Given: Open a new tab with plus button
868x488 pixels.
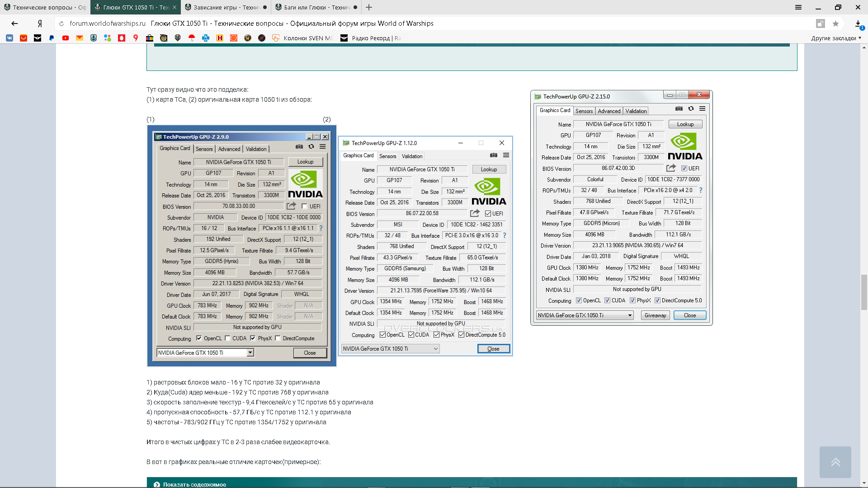Looking at the screenshot, I should click(x=369, y=7).
